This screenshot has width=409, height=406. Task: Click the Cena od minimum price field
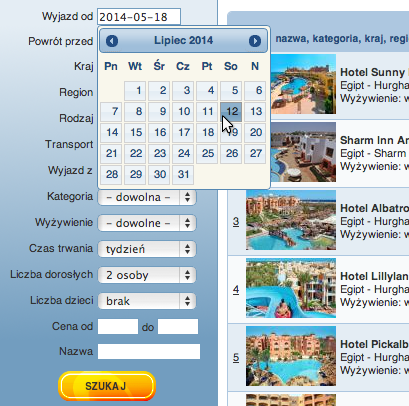click(118, 326)
